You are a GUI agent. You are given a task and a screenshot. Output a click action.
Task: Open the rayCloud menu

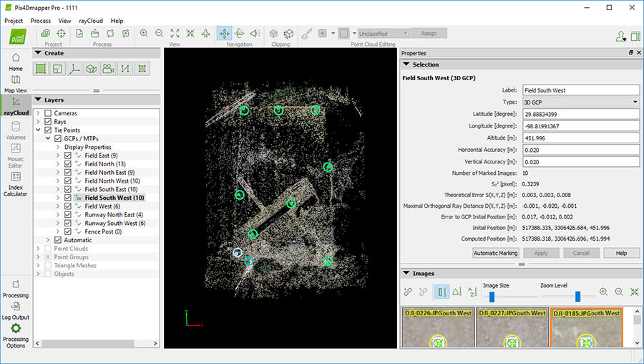[x=89, y=21]
